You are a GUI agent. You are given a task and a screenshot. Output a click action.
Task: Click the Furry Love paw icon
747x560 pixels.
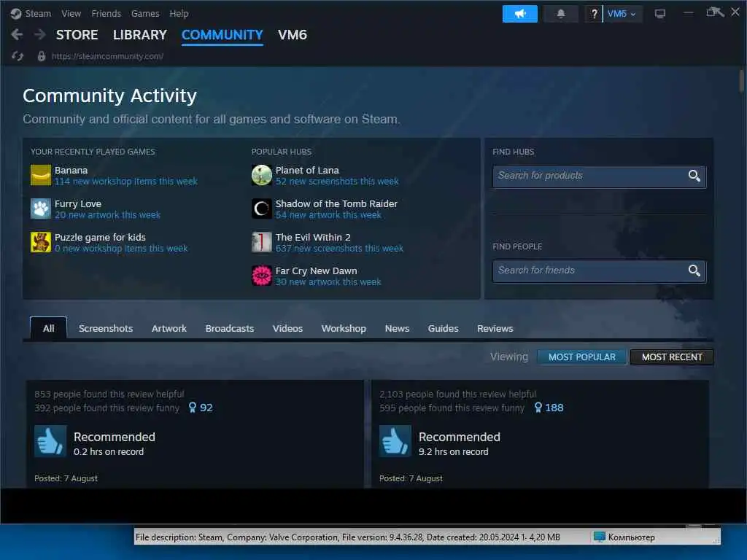(x=41, y=209)
